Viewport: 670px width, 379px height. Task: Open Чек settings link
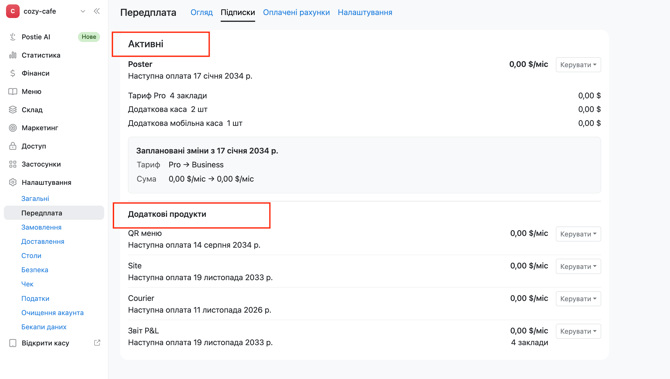27,284
